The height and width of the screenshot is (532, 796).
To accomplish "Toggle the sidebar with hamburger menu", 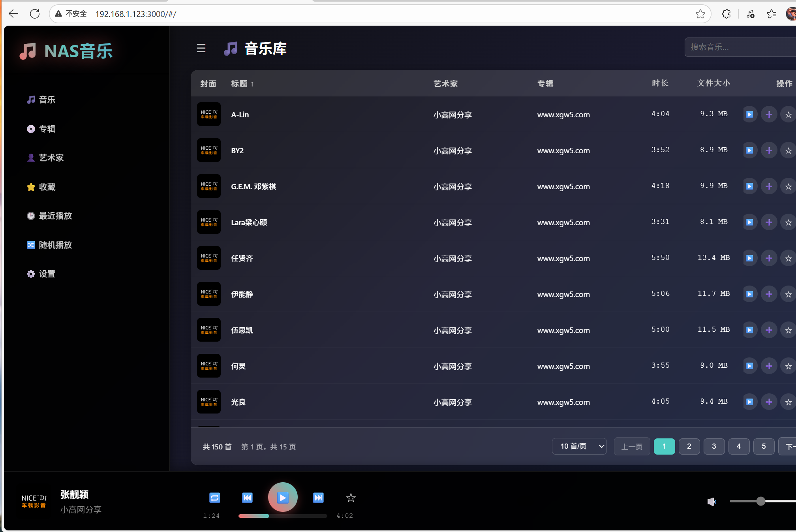I will coord(201,48).
